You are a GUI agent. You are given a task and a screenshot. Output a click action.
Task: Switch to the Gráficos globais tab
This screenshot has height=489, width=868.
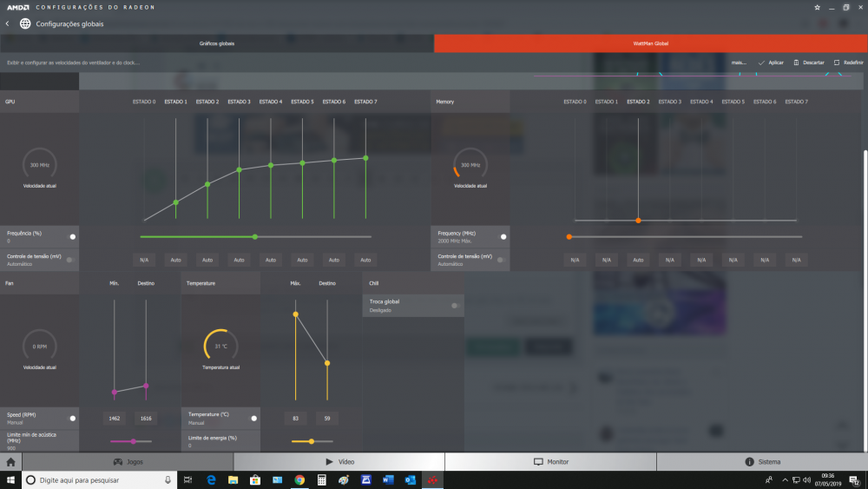(x=217, y=43)
